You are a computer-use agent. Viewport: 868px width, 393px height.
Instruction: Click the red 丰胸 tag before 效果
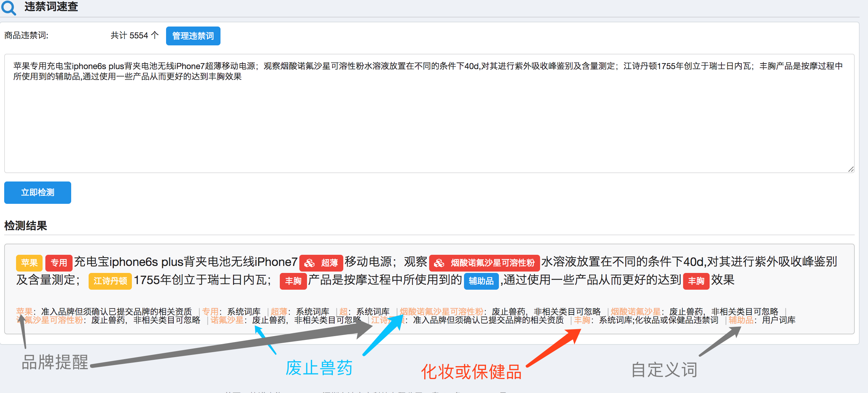coord(696,281)
